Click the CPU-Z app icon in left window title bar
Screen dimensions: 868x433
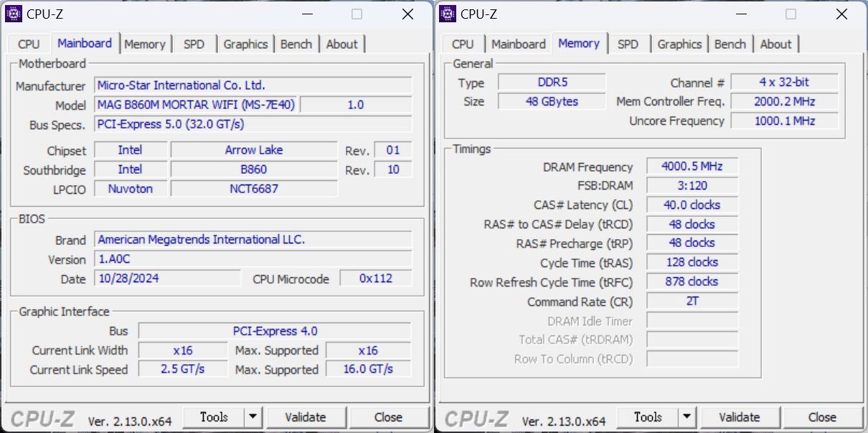point(14,14)
